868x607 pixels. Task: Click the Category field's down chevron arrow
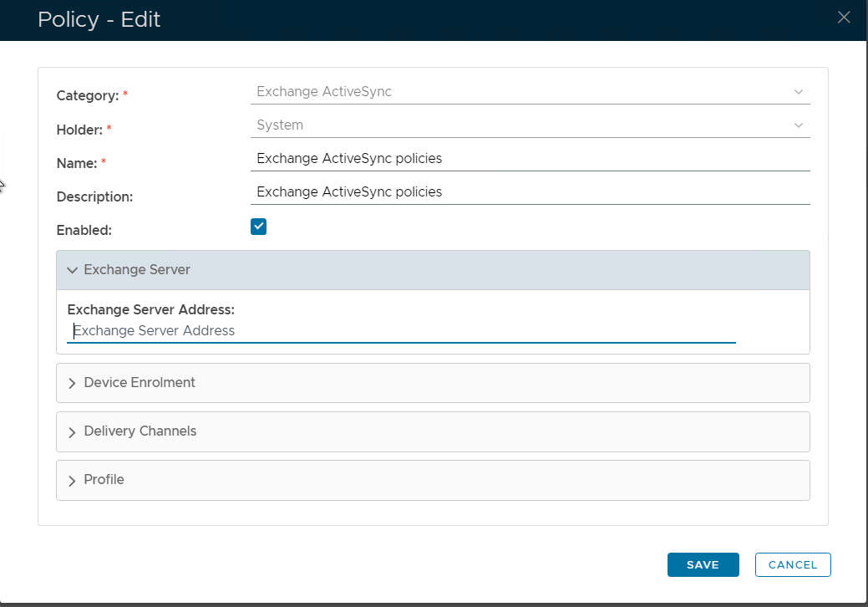798,92
